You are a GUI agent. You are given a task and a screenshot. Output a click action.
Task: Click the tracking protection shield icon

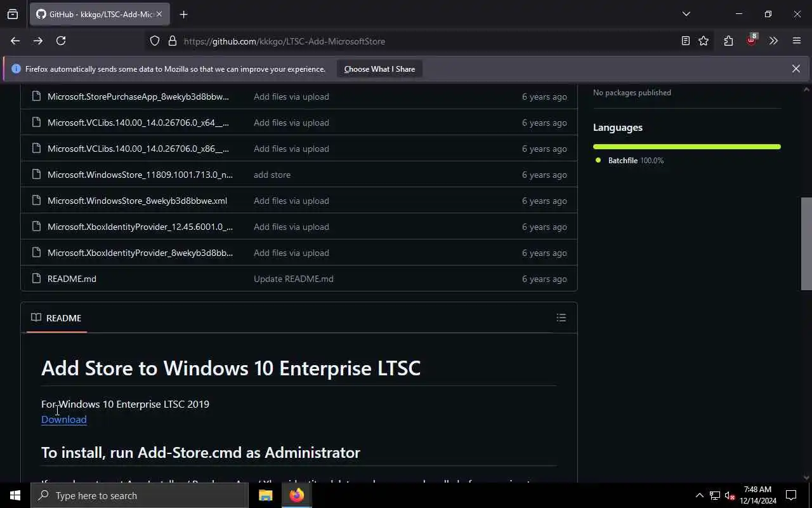(x=155, y=41)
